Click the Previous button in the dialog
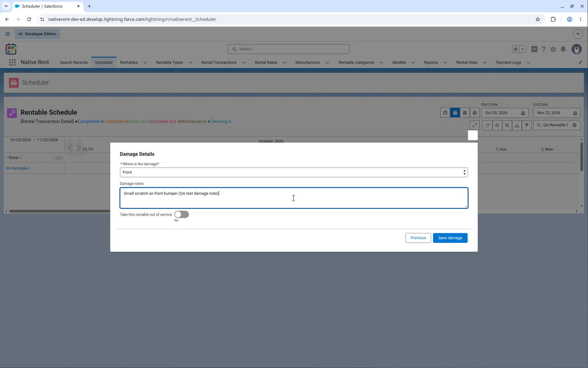Image resolution: width=588 pixels, height=368 pixels. pyautogui.click(x=418, y=238)
